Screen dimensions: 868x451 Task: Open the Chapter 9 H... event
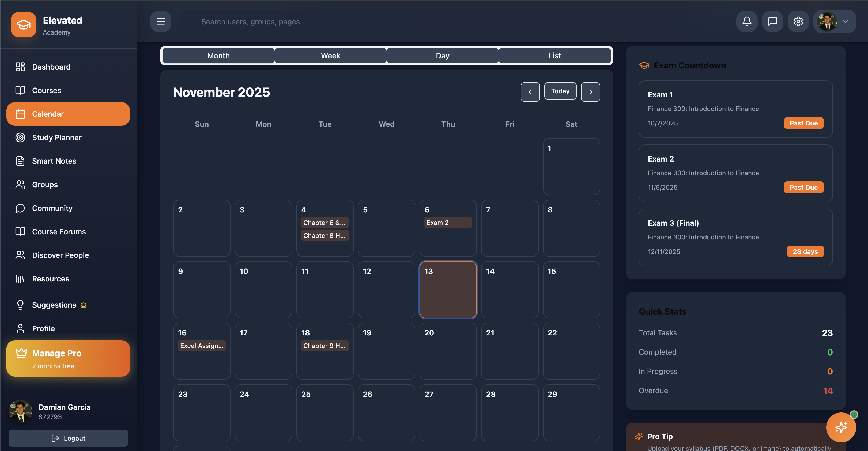coord(324,346)
